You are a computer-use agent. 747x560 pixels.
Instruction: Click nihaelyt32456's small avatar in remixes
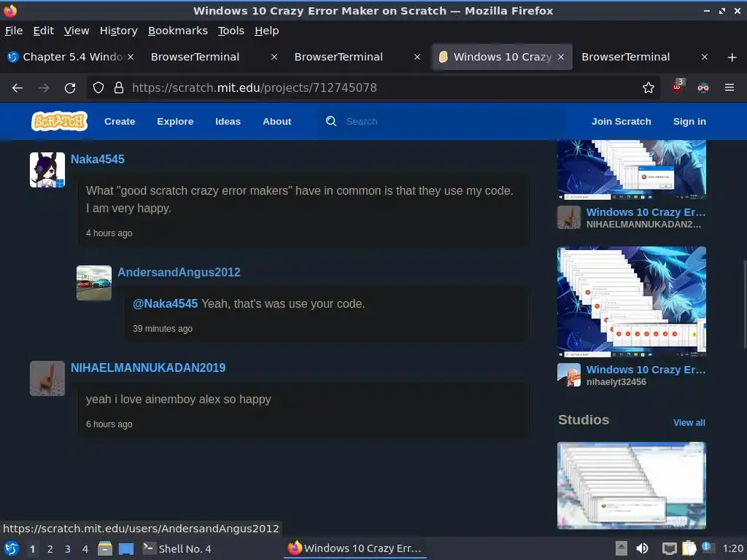pos(569,376)
